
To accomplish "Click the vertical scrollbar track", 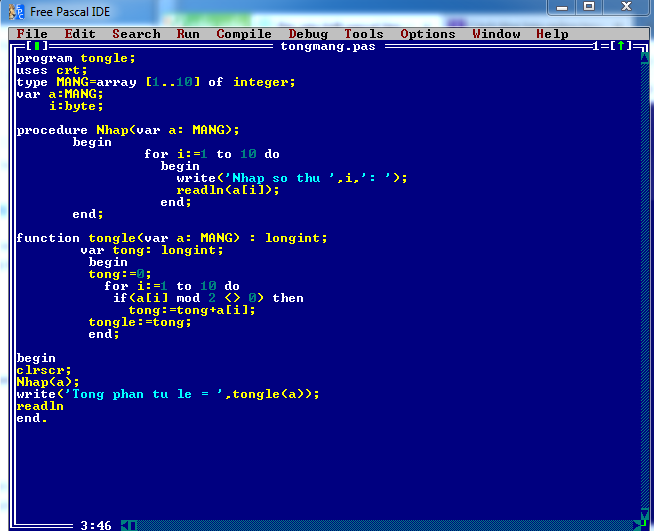I will click(x=645, y=288).
